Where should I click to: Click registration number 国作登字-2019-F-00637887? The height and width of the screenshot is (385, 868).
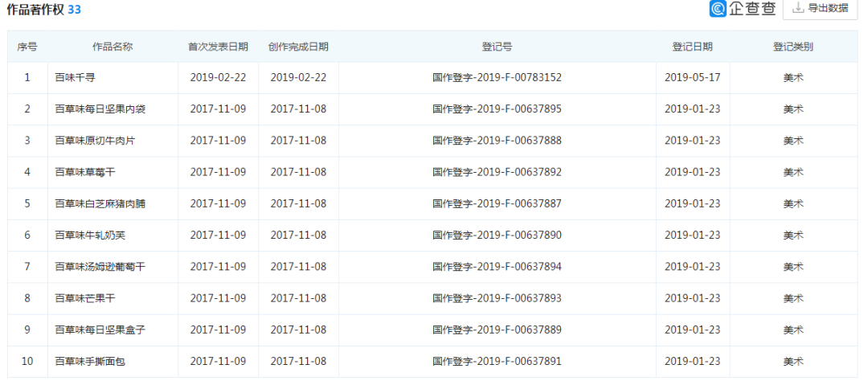pyautogui.click(x=497, y=204)
